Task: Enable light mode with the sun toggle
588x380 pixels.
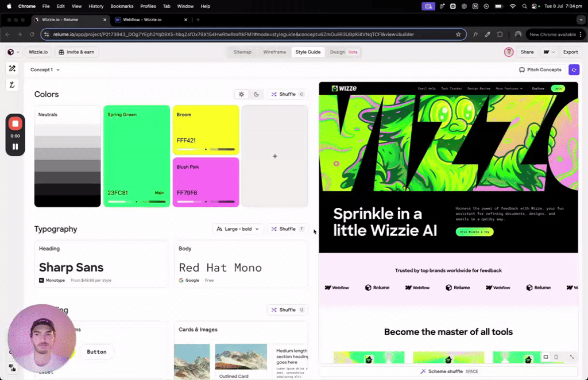Action: (x=241, y=94)
